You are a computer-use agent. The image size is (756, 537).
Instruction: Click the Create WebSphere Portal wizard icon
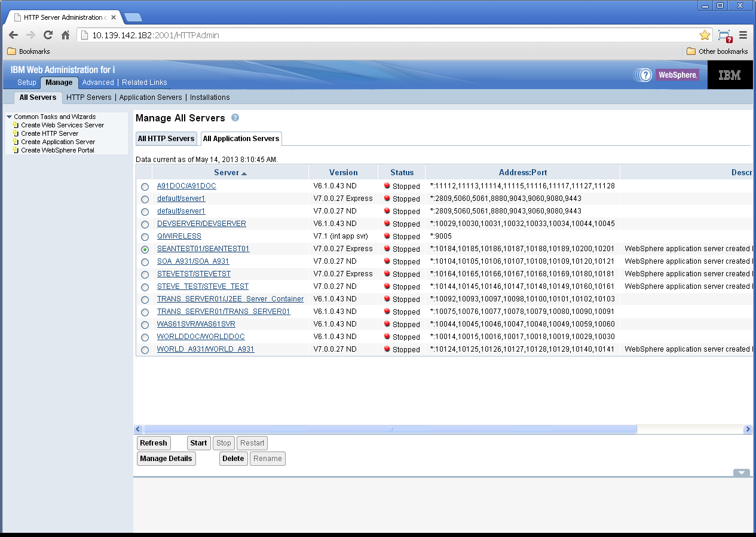16,150
